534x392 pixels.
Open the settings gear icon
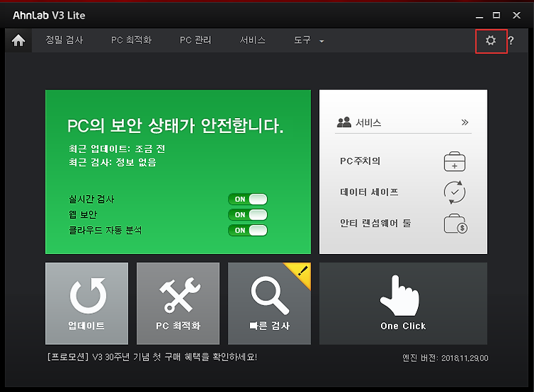click(491, 41)
